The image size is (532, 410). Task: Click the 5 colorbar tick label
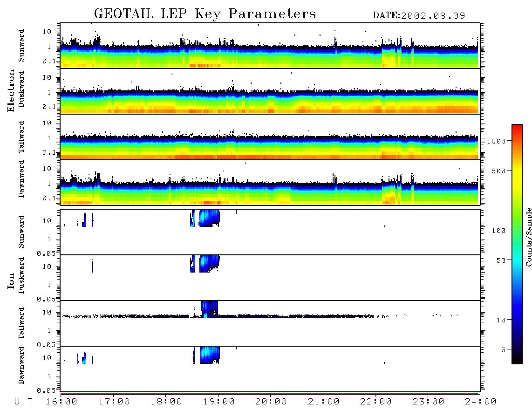click(x=504, y=350)
